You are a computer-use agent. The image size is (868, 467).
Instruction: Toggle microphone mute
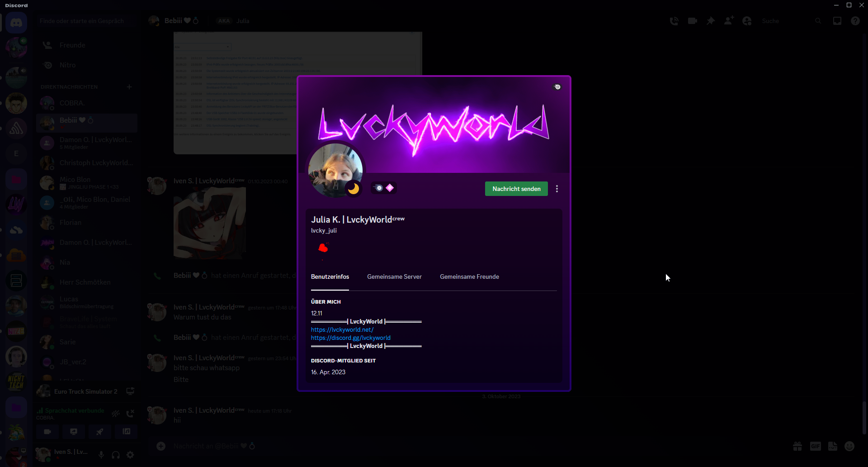[101, 455]
